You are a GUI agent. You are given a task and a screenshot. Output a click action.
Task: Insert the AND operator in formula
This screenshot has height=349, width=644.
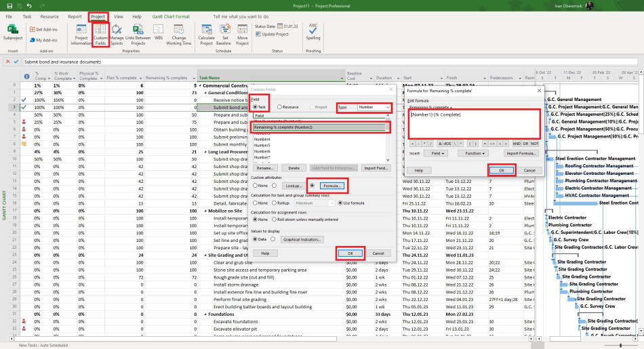coord(517,144)
